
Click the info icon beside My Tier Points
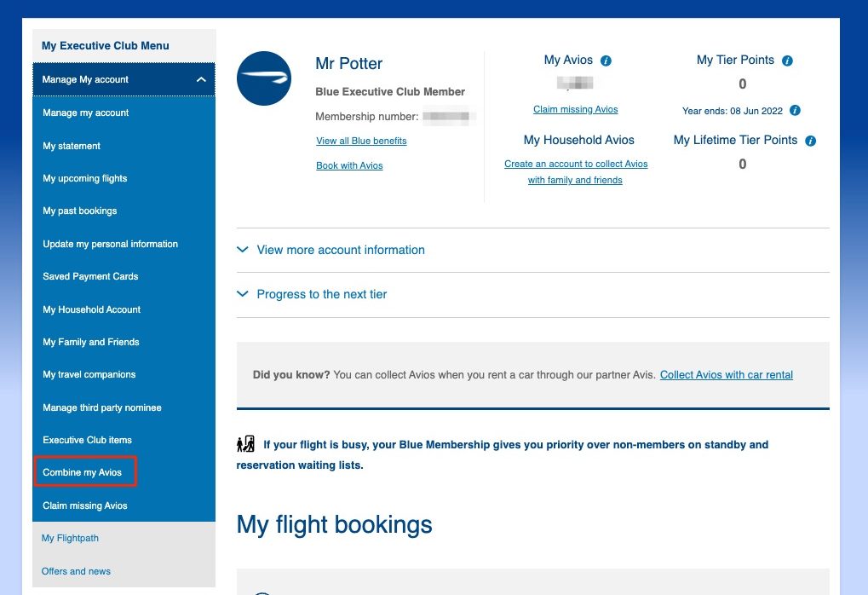click(787, 61)
